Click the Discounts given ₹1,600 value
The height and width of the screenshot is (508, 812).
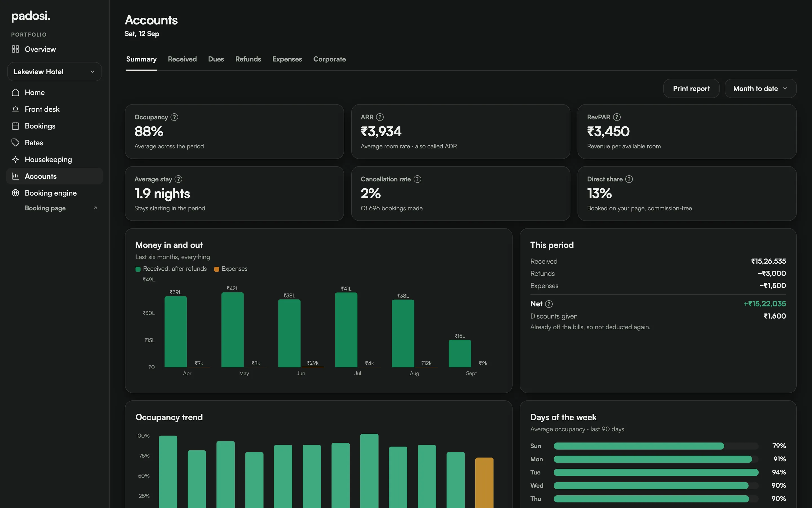click(775, 316)
